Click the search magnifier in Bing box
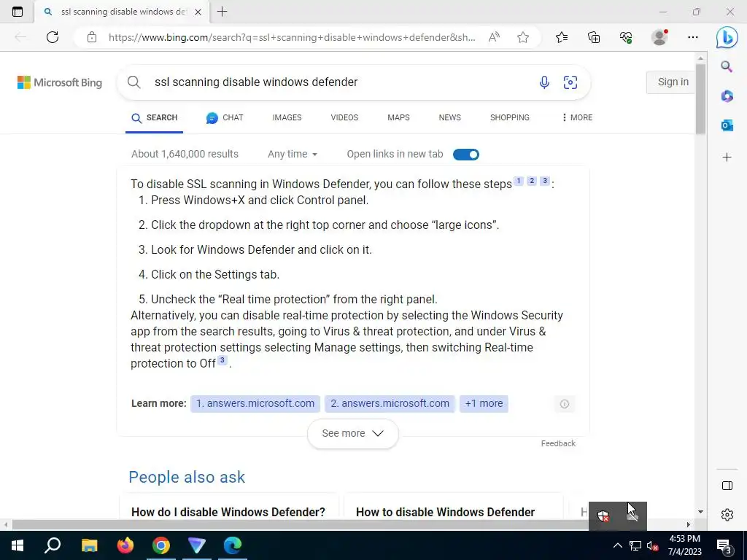This screenshot has width=747, height=560. click(x=134, y=82)
